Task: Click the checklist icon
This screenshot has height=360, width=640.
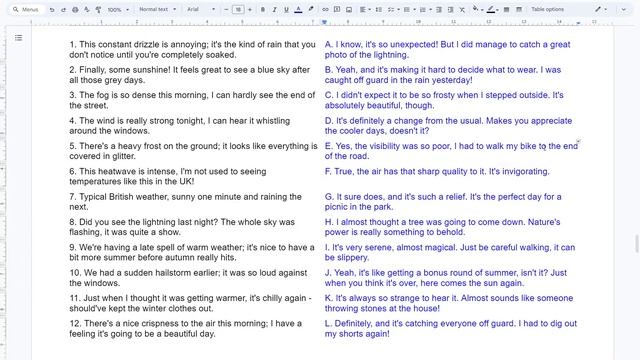Action: pyautogui.click(x=390, y=9)
